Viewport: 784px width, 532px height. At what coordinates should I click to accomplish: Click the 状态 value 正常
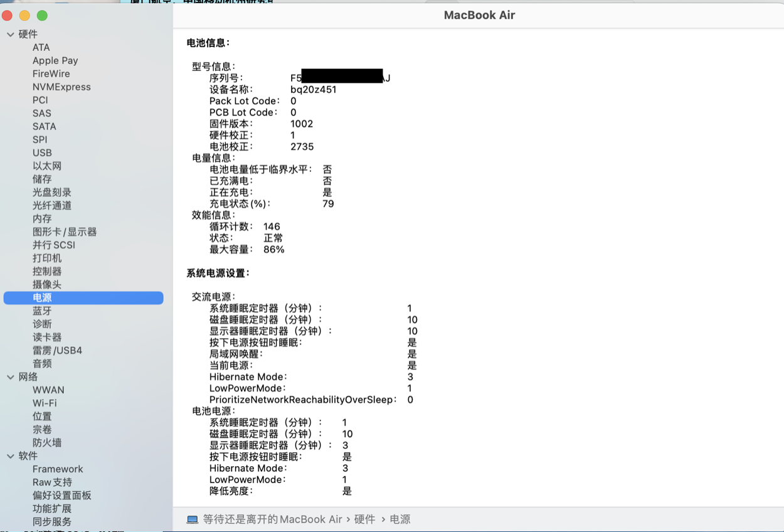click(273, 238)
